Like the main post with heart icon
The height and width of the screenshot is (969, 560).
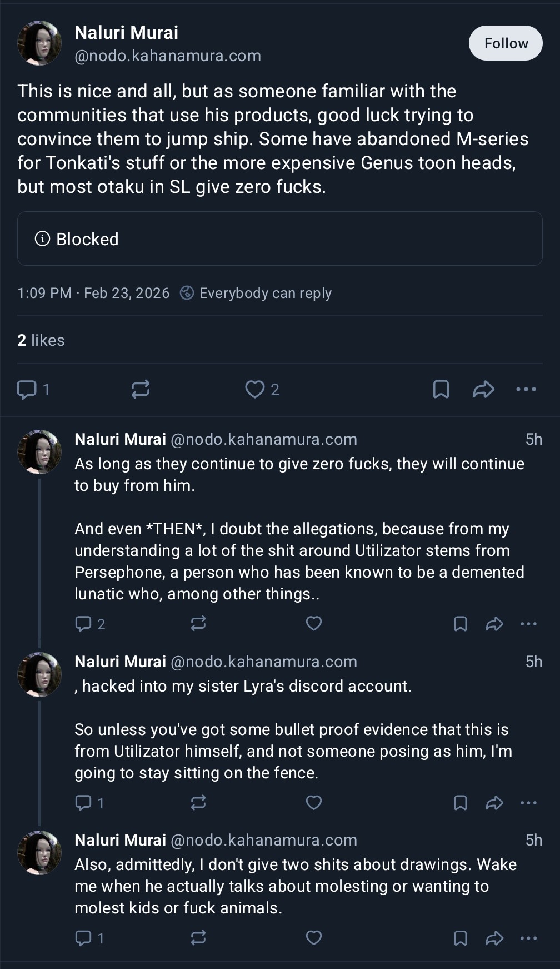tap(255, 389)
